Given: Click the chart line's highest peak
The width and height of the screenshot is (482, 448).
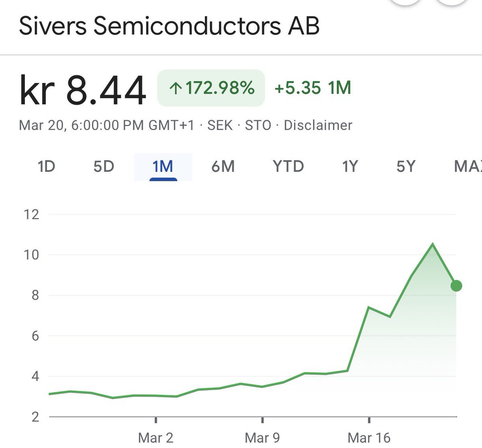Looking at the screenshot, I should (x=432, y=244).
